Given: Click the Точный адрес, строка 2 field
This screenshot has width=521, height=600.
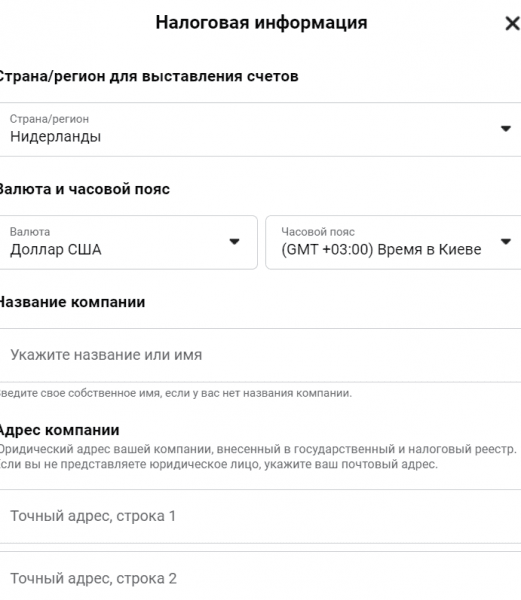Looking at the screenshot, I should (x=260, y=576).
